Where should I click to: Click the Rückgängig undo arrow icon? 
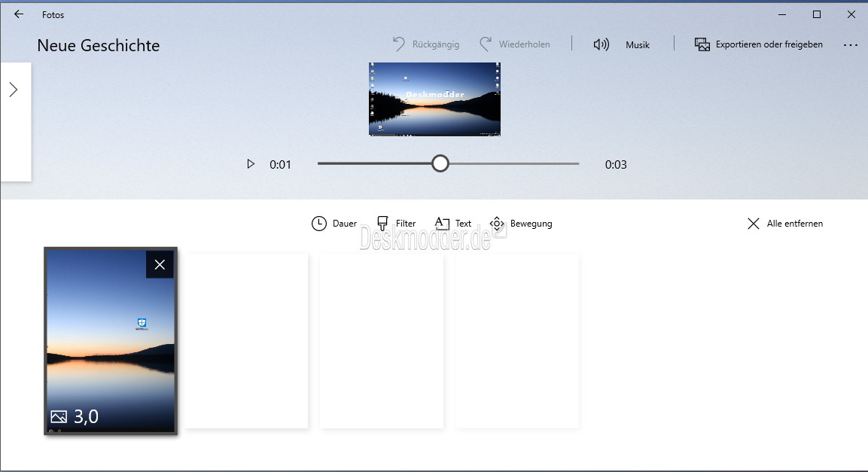pyautogui.click(x=398, y=44)
